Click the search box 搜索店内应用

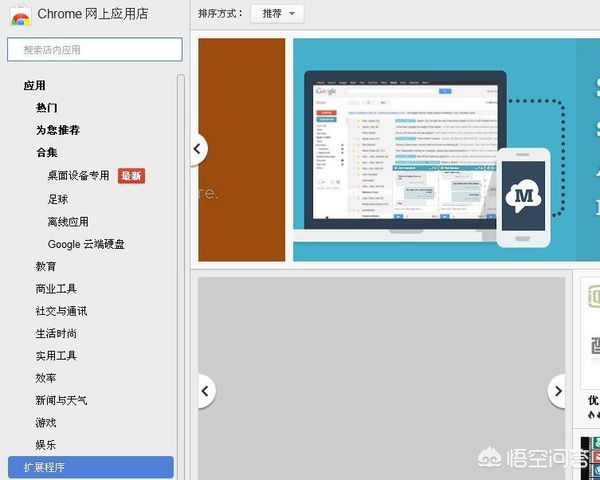95,49
